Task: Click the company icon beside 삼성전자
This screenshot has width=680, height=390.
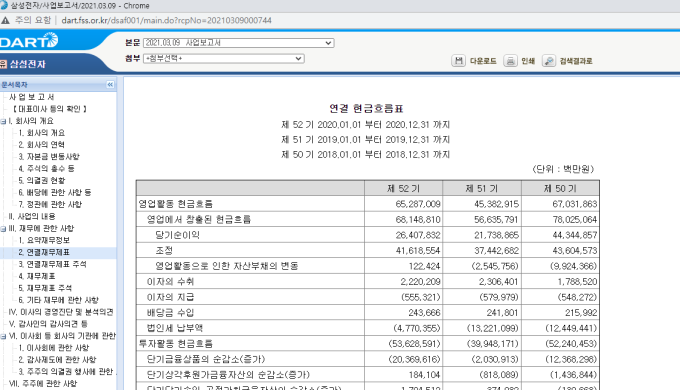Action: 3,64
